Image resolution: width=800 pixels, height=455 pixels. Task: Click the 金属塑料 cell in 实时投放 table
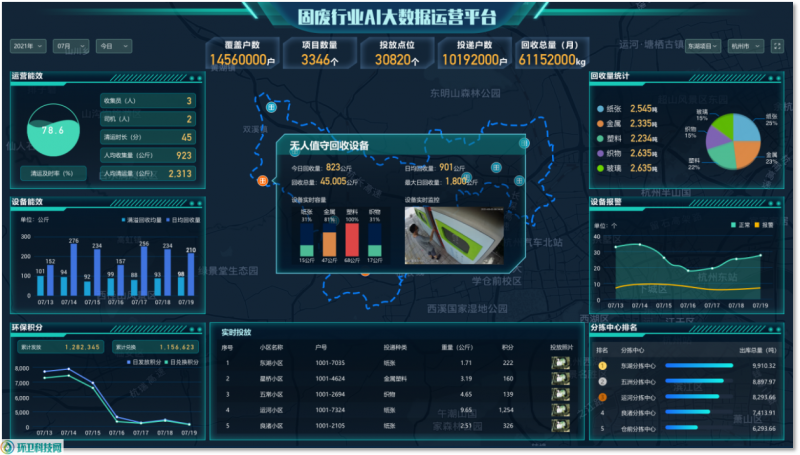pyautogui.click(x=395, y=378)
